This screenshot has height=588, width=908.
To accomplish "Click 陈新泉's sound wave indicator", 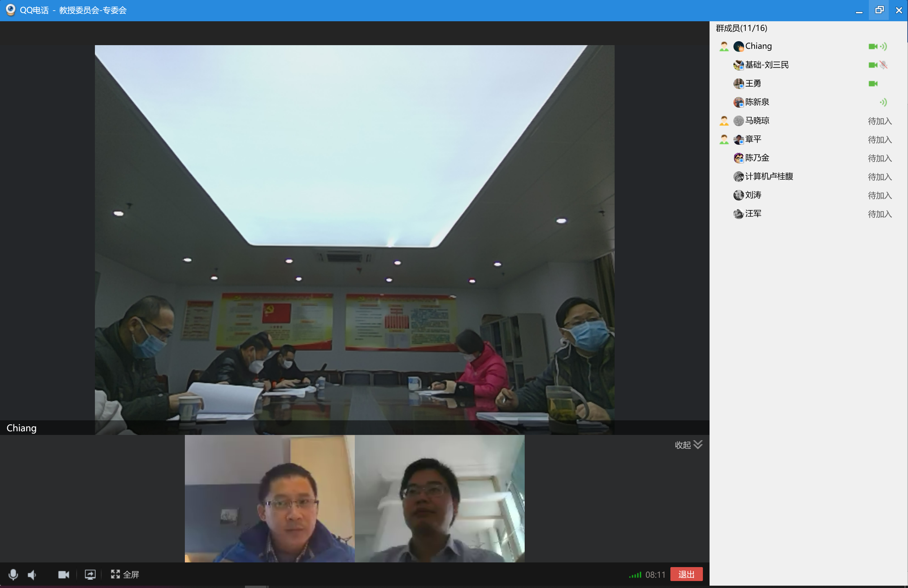I will point(883,102).
